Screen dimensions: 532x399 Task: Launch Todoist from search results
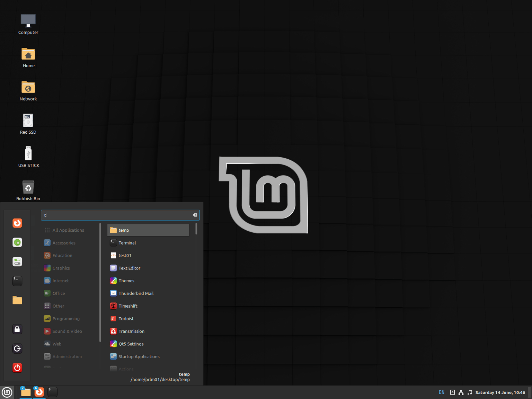tap(148, 319)
